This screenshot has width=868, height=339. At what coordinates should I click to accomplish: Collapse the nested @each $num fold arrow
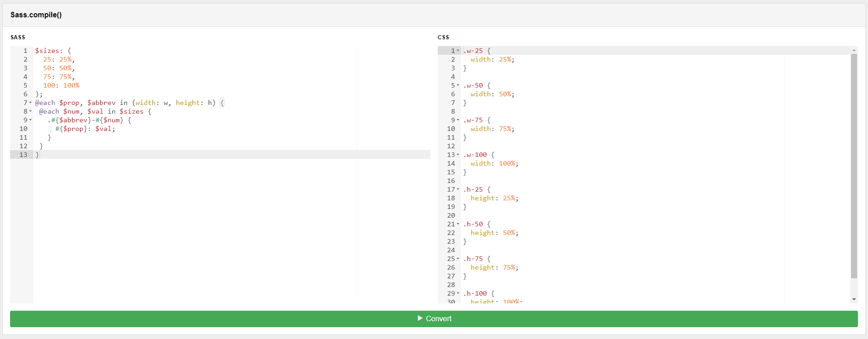click(x=31, y=111)
